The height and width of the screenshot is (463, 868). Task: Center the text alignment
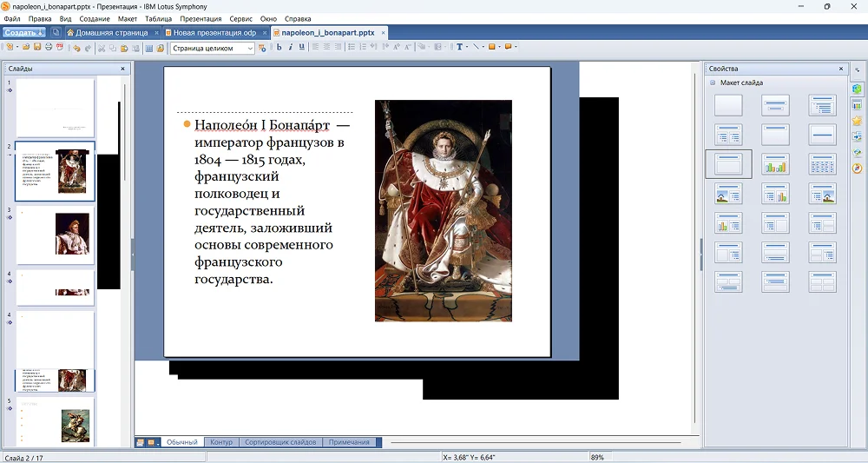click(326, 48)
